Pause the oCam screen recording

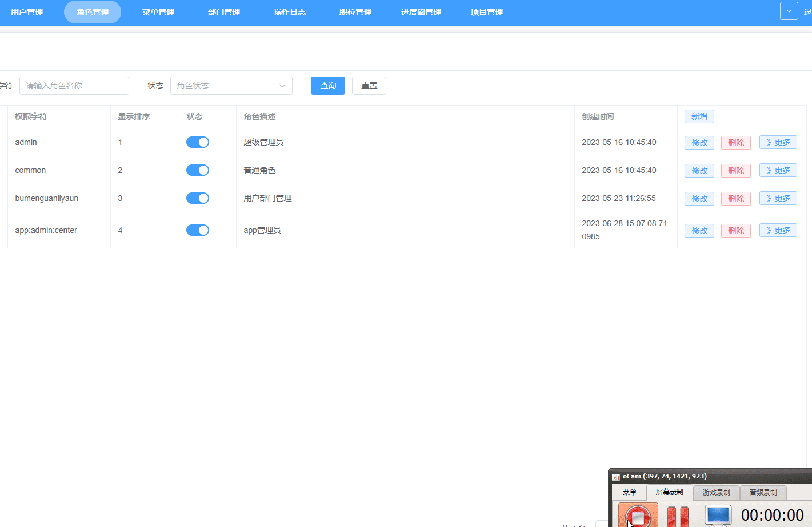click(678, 515)
